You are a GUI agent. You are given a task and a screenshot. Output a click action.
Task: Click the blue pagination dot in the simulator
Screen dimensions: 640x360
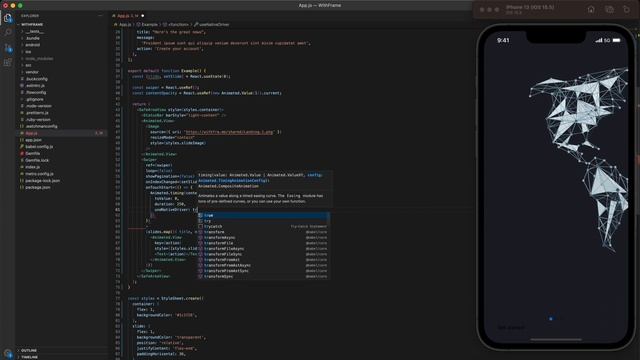[551, 318]
